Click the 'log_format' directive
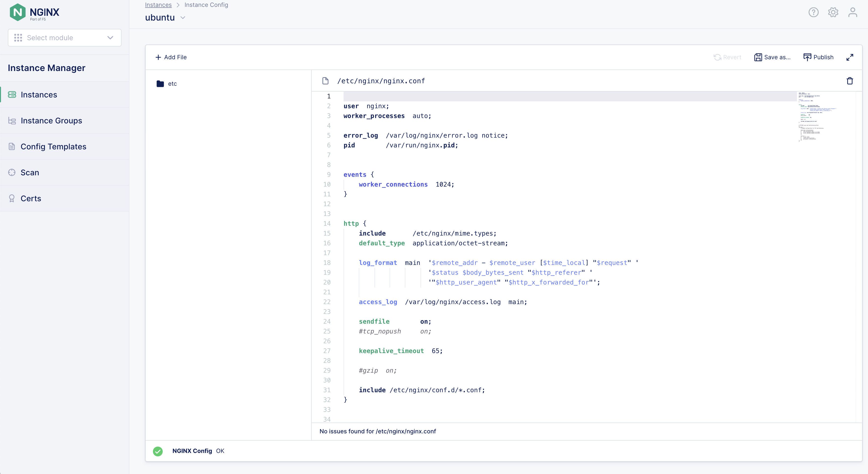Image resolution: width=868 pixels, height=474 pixels. (378, 262)
